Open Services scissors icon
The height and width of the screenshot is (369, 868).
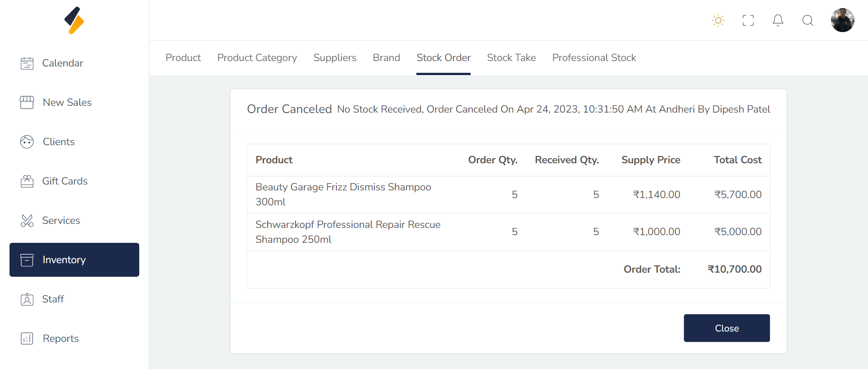(27, 221)
